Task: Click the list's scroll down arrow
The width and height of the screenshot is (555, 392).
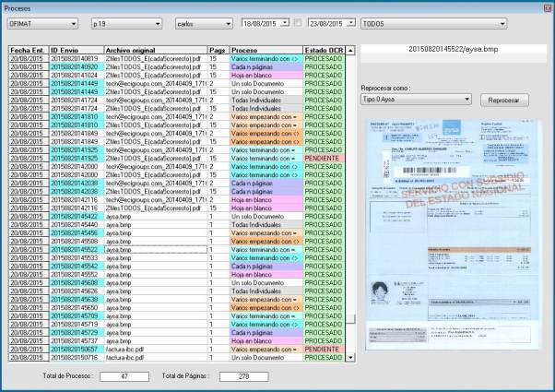Action: [350, 357]
